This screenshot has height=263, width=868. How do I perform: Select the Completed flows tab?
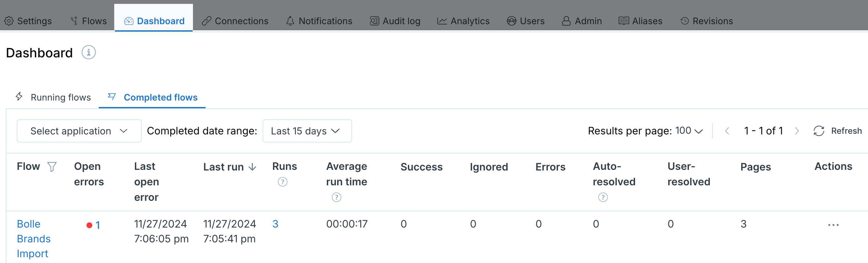(x=152, y=97)
